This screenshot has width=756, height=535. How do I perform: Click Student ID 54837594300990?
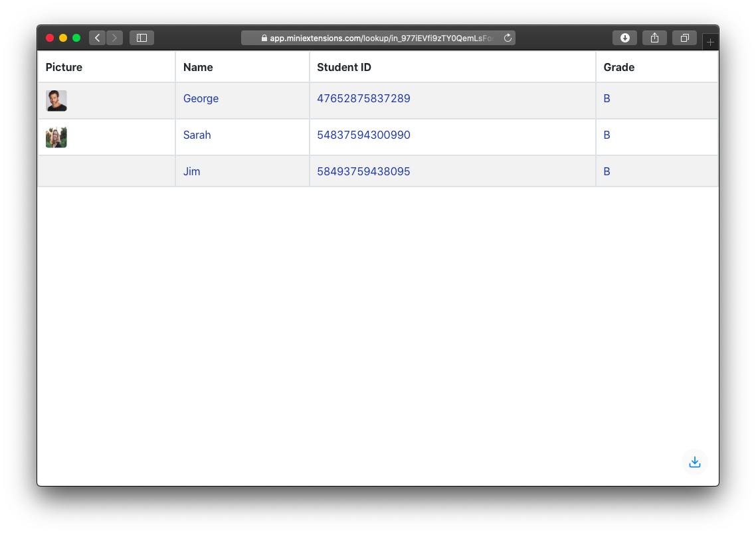click(x=363, y=135)
